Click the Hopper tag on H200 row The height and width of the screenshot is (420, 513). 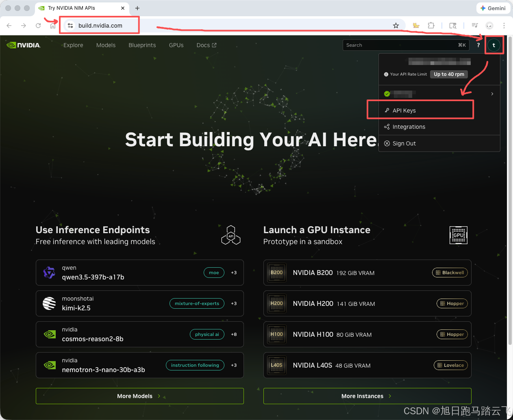(452, 303)
